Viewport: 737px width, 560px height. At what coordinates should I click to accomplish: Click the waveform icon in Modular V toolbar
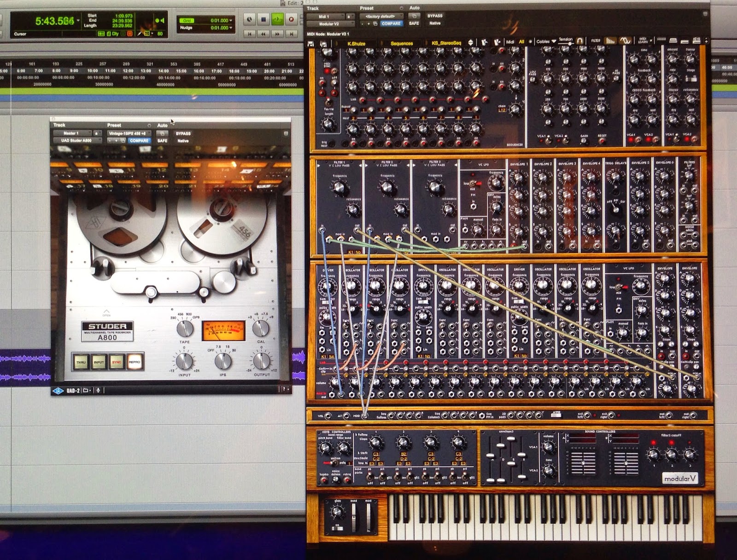click(625, 41)
